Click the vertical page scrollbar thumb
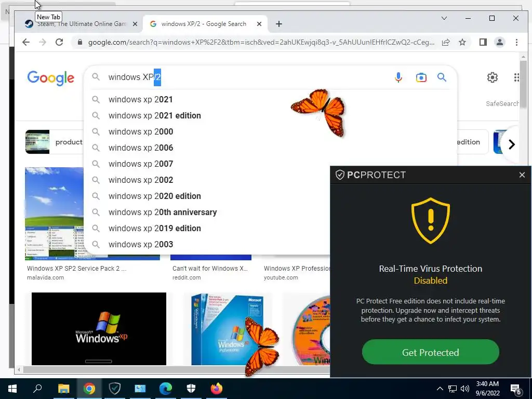 coord(523,85)
